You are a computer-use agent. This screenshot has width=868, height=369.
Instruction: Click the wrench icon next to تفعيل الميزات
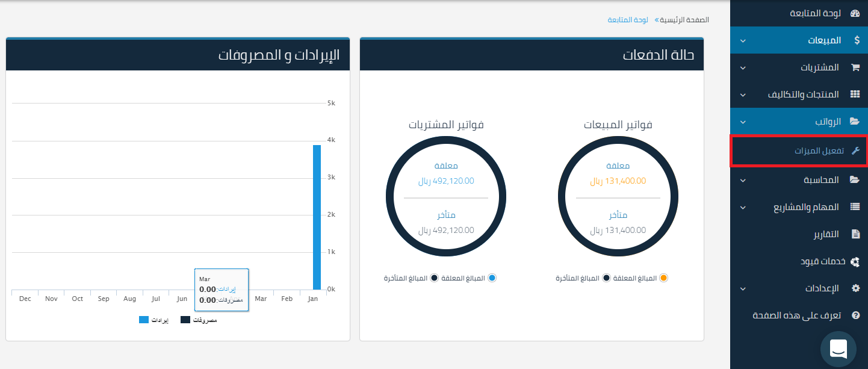[x=855, y=150]
